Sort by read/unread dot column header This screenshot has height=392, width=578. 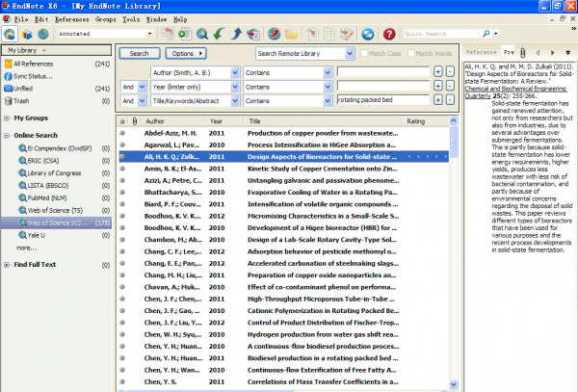click(122, 120)
